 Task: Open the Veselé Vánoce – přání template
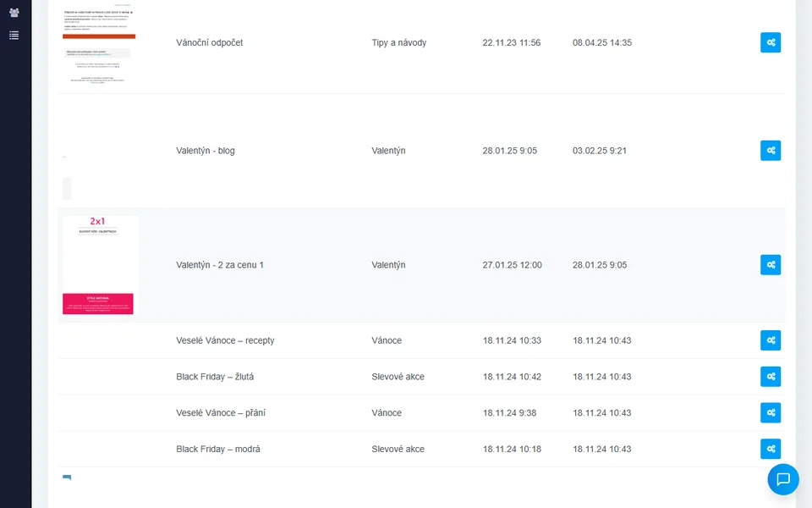tap(220, 413)
